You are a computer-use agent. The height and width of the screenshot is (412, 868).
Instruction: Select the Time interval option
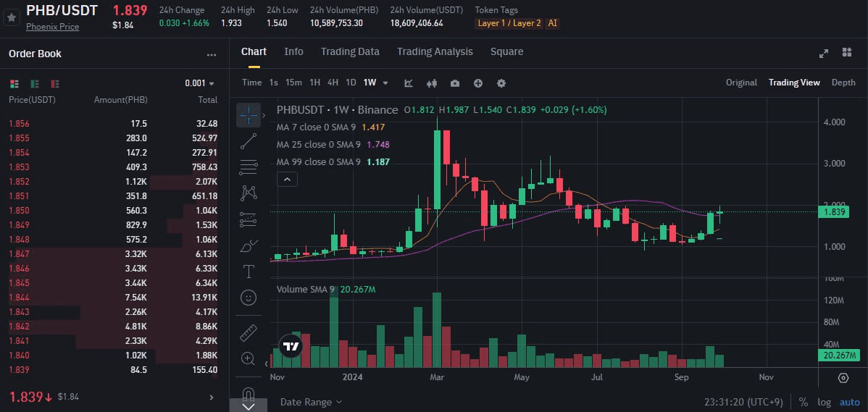pyautogui.click(x=252, y=83)
